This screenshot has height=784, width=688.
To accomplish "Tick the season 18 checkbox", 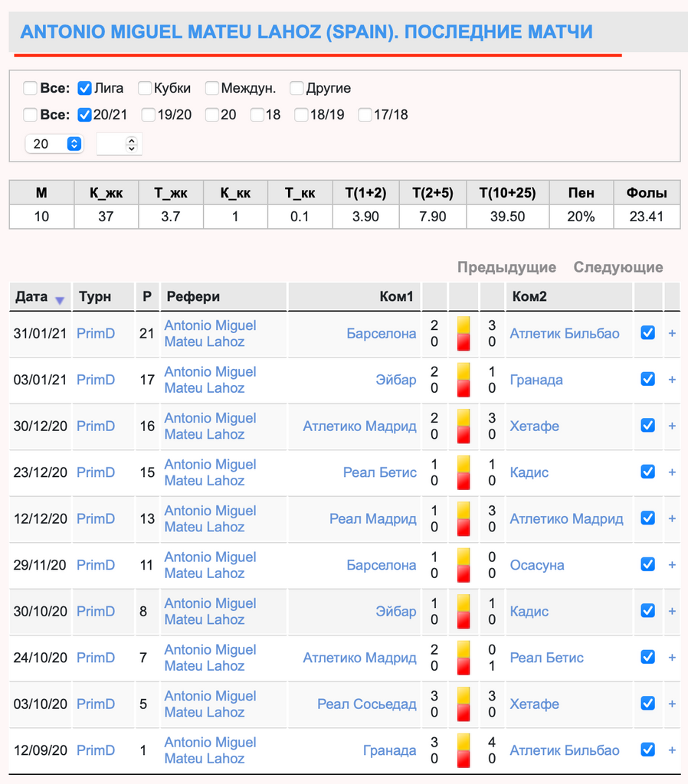I will [257, 115].
